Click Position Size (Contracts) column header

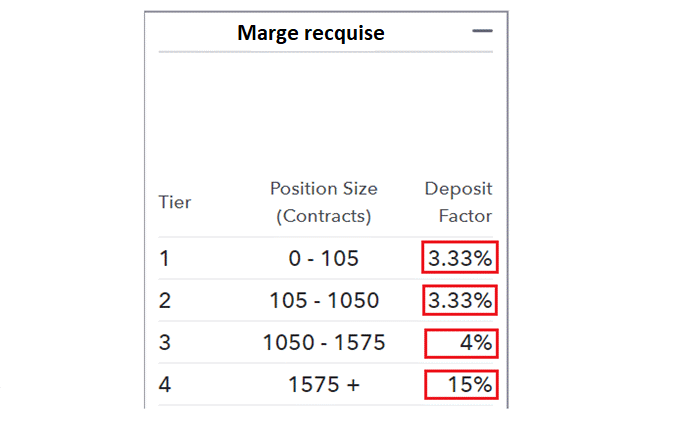pos(324,202)
